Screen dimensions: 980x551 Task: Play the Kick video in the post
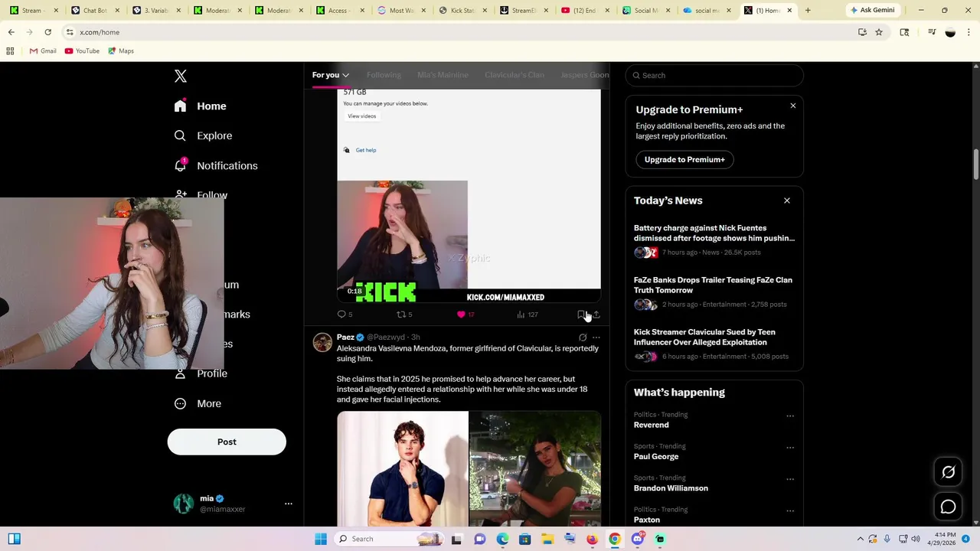click(469, 196)
